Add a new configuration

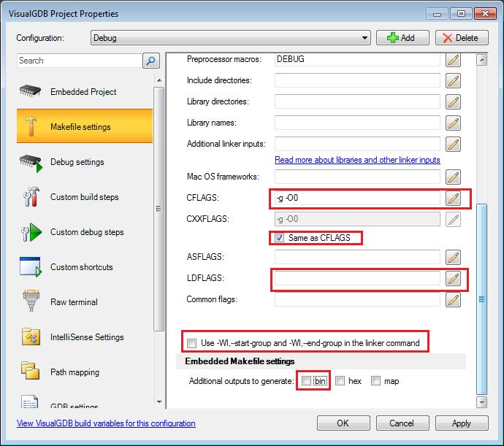[x=402, y=38]
